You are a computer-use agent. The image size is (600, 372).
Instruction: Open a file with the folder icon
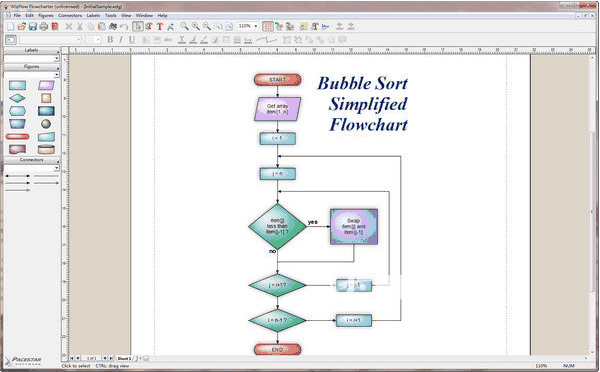tap(21, 26)
